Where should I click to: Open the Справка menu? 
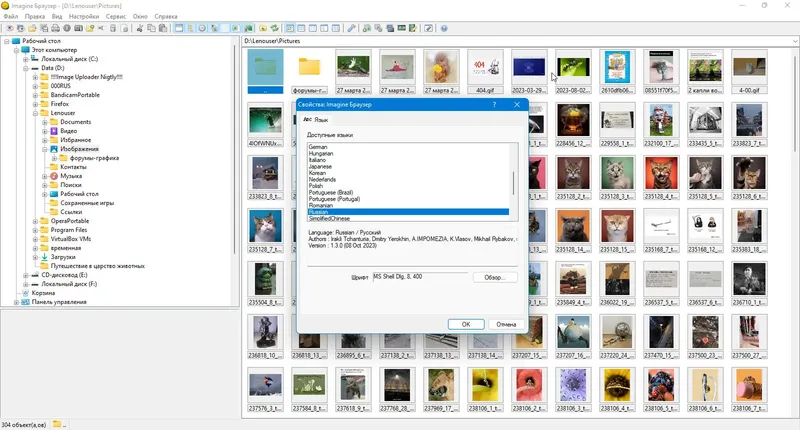click(x=166, y=16)
